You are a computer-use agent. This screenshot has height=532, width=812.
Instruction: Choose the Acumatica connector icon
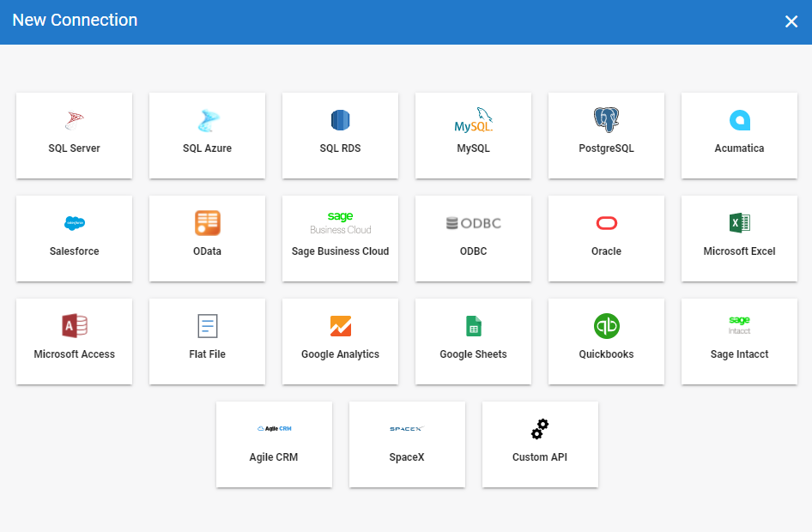coord(739,120)
